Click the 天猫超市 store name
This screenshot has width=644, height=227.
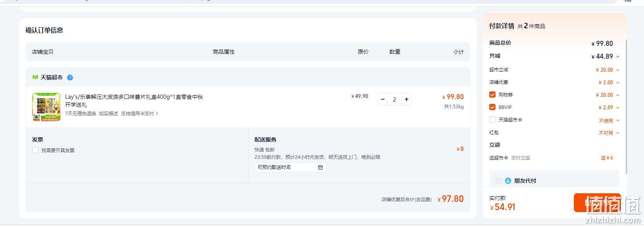(x=52, y=78)
